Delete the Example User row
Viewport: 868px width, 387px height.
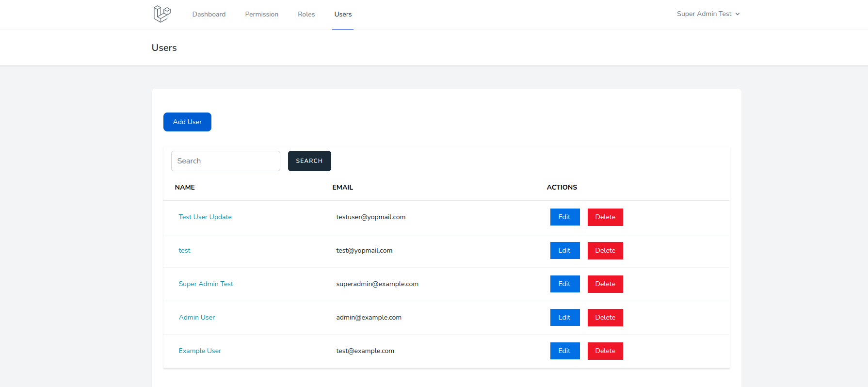click(x=605, y=351)
